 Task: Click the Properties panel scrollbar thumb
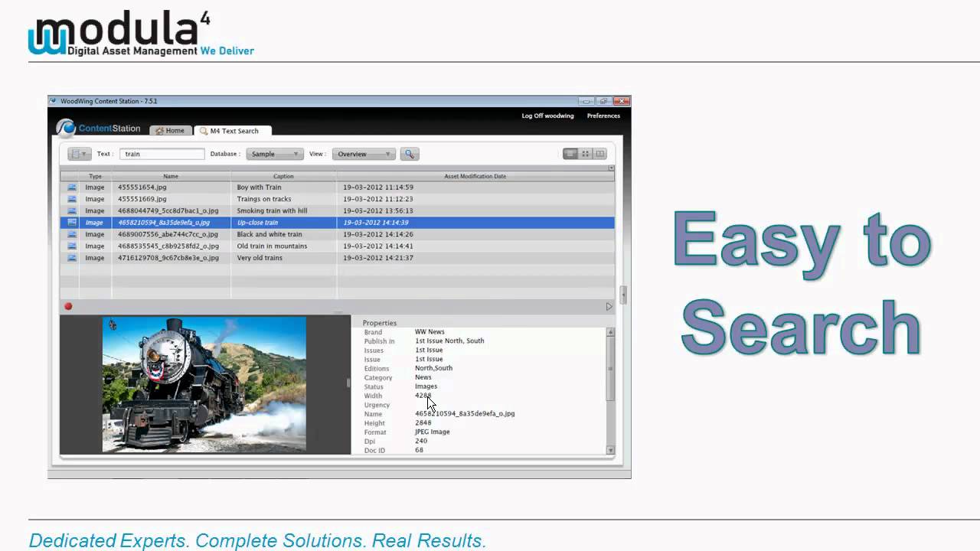[x=610, y=368]
